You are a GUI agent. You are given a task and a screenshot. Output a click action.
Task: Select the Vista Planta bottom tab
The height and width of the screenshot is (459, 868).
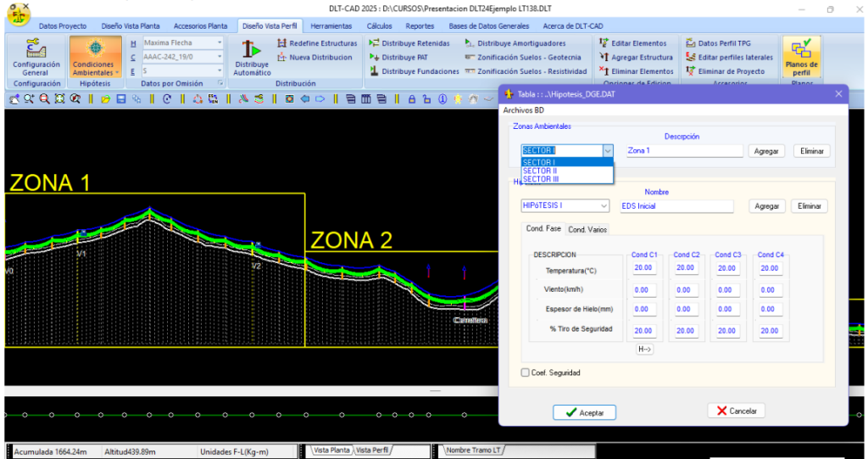(x=331, y=451)
